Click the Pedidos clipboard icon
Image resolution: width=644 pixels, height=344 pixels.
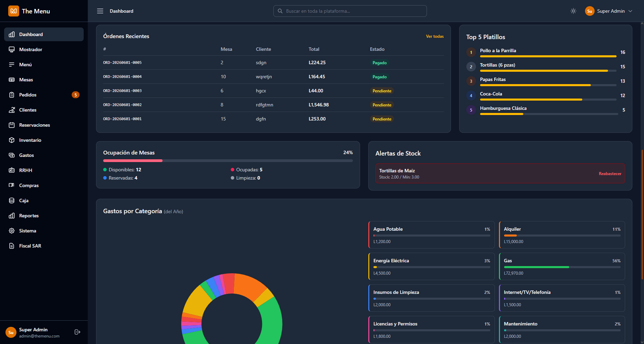[x=12, y=95]
